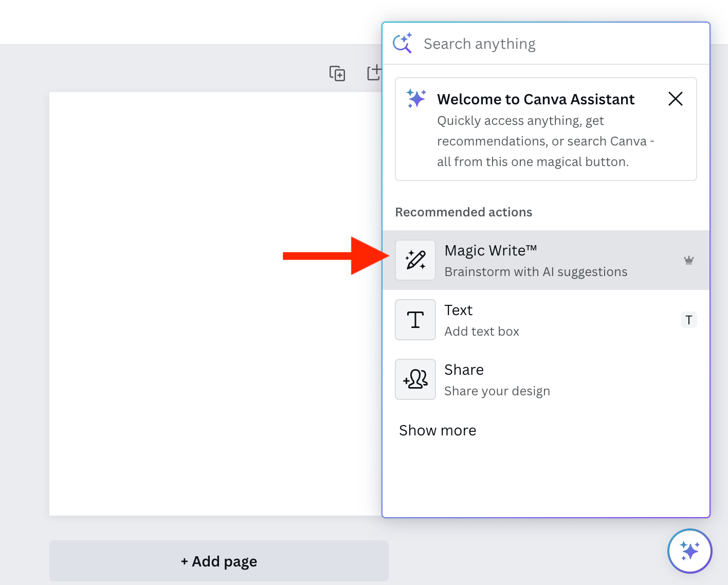Click the crown Pro icon beside Magic Write
The image size is (728, 585).
point(689,260)
